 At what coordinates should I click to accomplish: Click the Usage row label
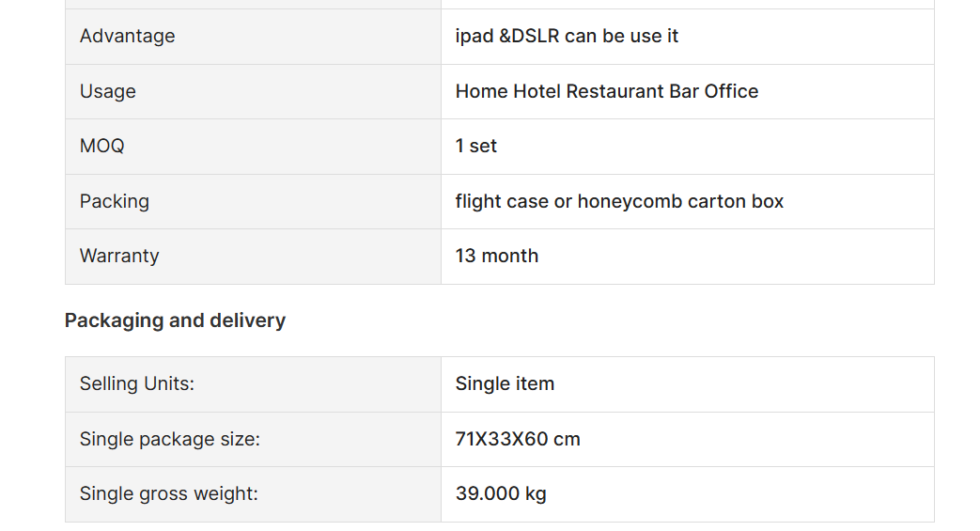[x=107, y=91]
